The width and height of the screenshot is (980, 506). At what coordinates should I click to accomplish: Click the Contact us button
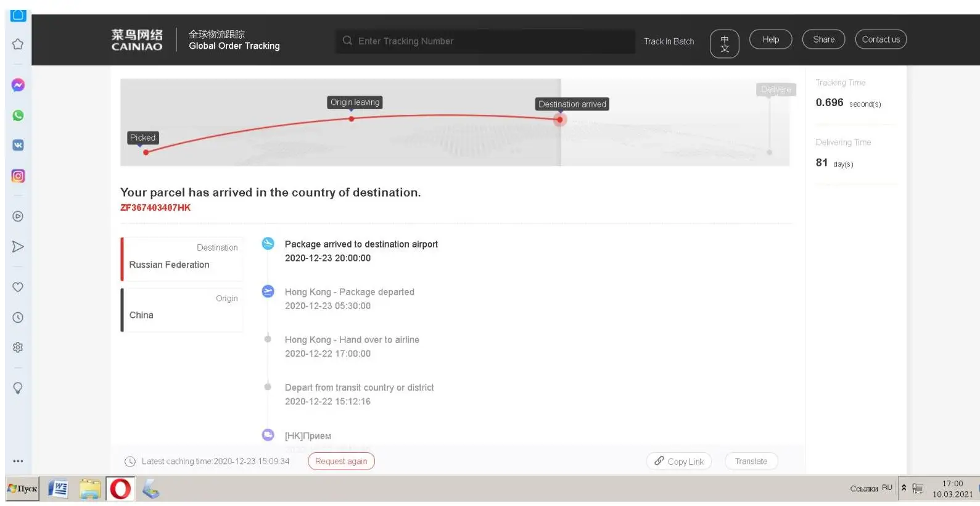[x=881, y=39]
